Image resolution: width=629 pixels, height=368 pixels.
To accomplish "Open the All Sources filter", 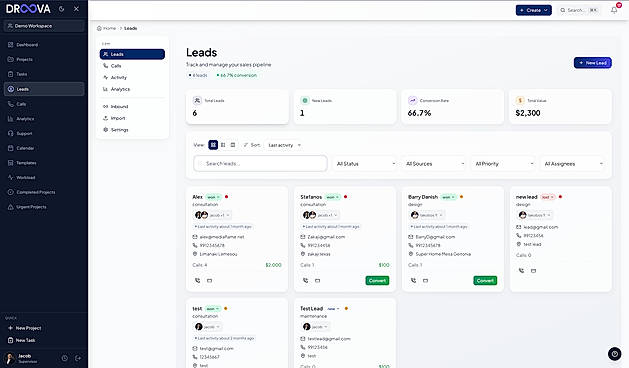I will pos(434,164).
